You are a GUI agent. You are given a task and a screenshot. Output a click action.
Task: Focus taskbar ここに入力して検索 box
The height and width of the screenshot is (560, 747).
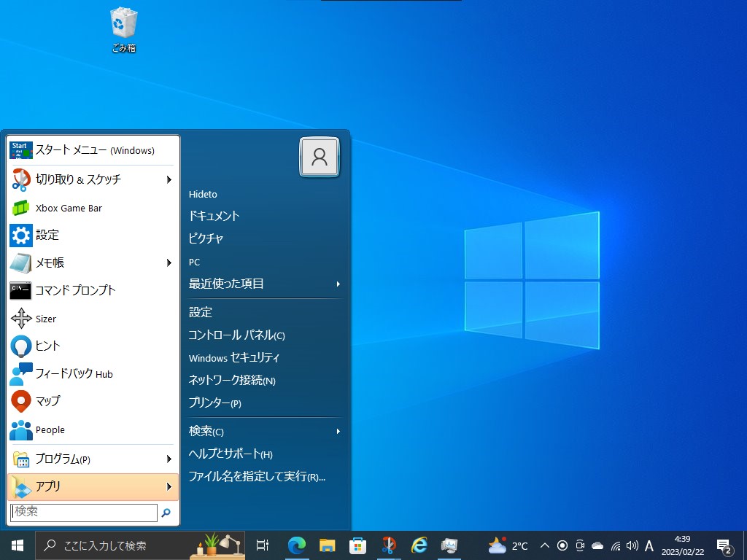pyautogui.click(x=140, y=545)
